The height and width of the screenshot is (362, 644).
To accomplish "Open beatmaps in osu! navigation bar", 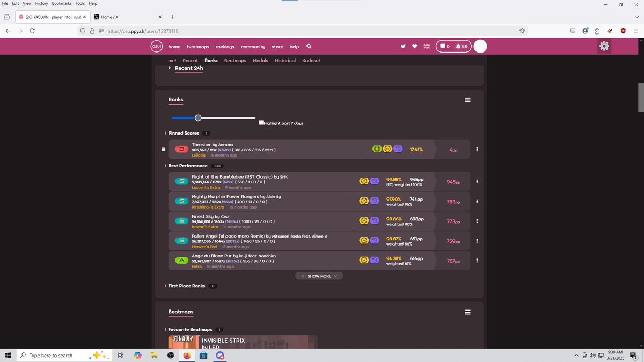I will 198,47.
